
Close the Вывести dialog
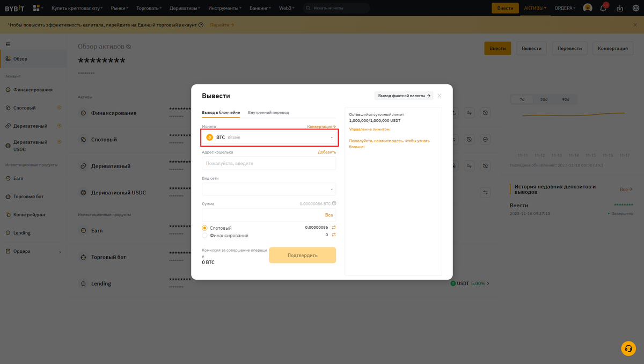(440, 96)
